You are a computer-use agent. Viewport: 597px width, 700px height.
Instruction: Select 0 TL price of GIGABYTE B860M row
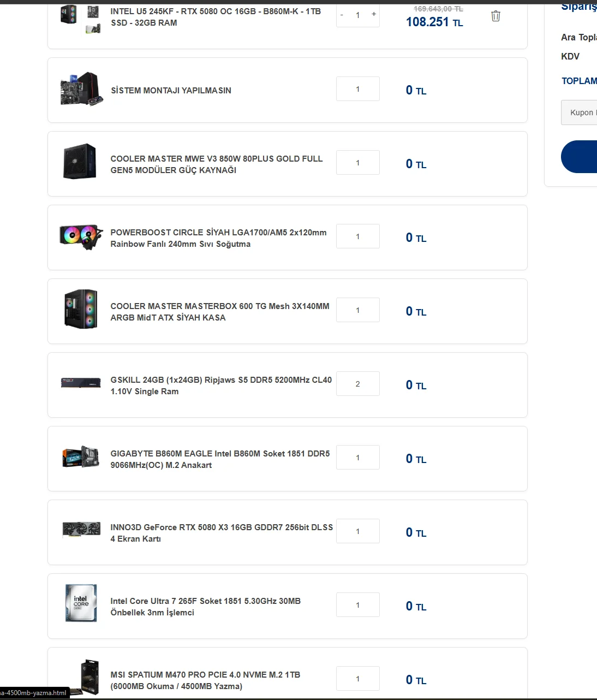point(416,459)
